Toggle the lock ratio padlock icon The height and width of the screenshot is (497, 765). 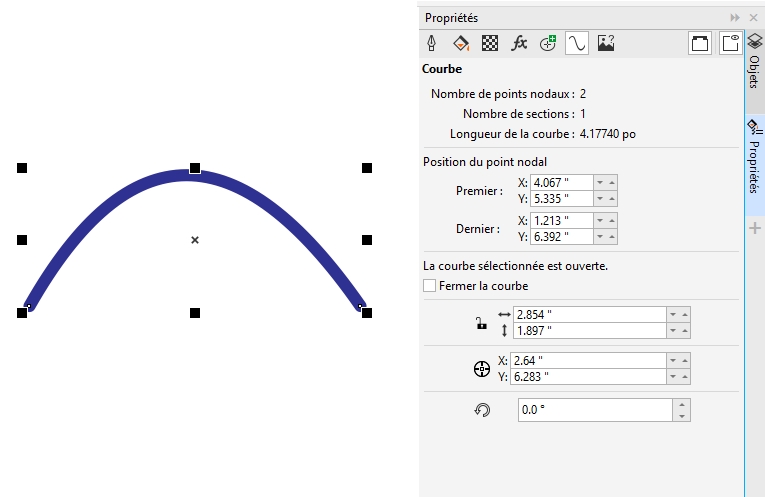481,323
